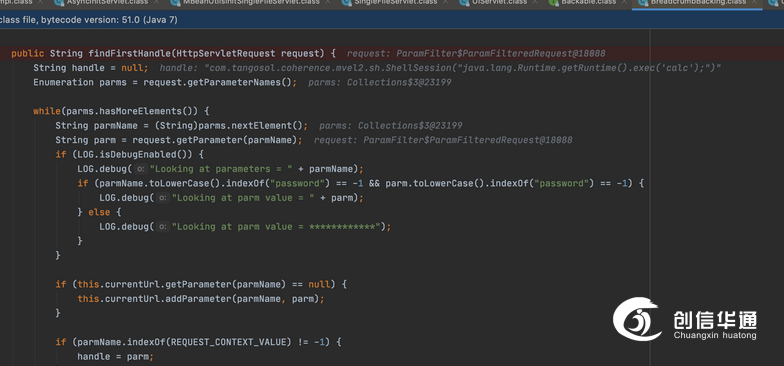This screenshot has height=366, width=784.
Task: Click request.getParameter(parmName) call
Action: pos(214,140)
